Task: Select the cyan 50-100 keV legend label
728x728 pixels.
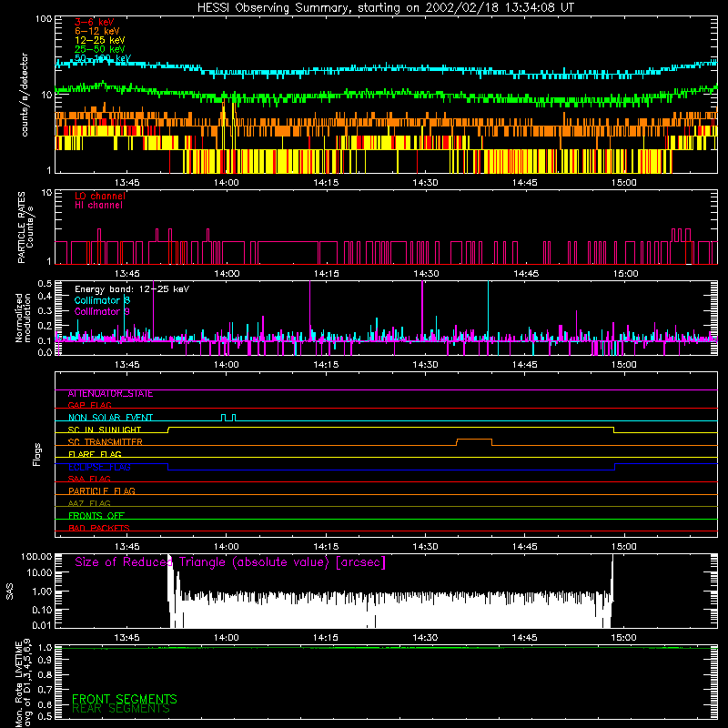Action: click(103, 58)
